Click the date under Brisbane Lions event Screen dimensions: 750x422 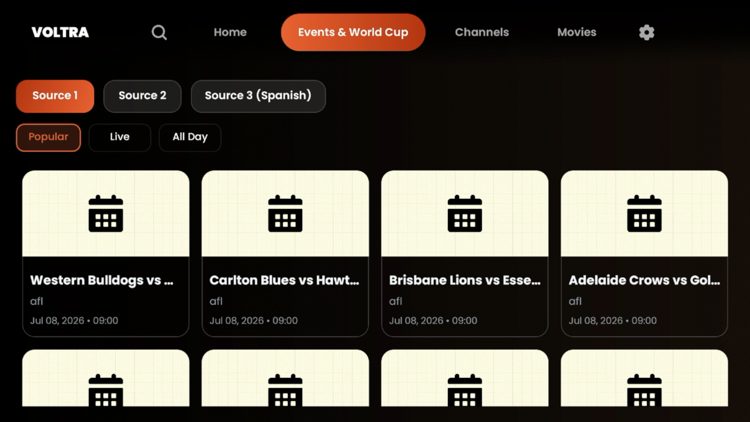(x=433, y=321)
